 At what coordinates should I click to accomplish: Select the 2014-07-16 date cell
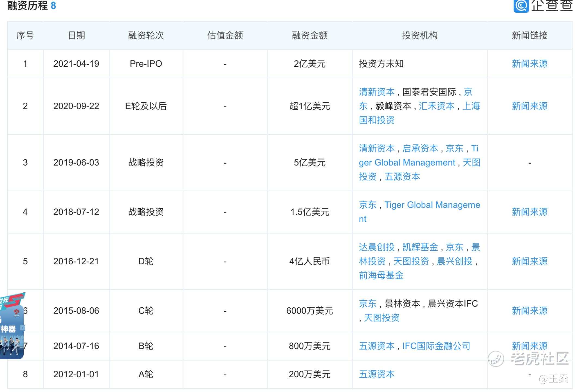tap(76, 346)
